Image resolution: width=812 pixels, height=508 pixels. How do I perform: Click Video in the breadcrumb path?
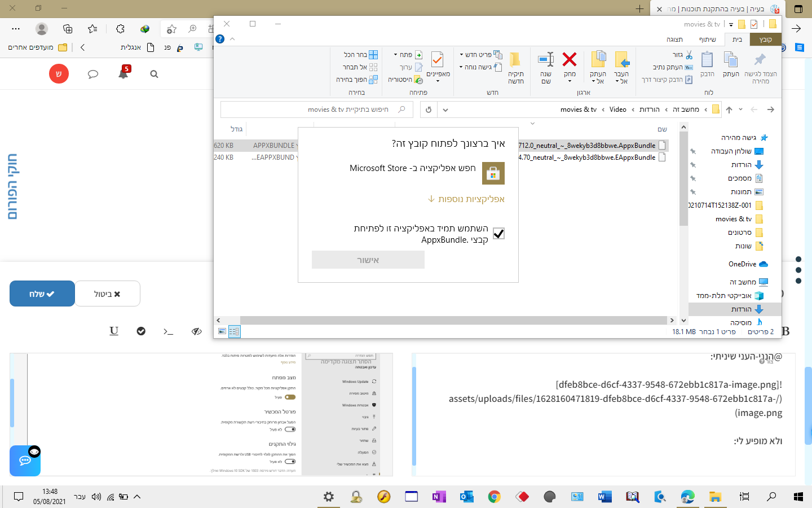pyautogui.click(x=618, y=110)
